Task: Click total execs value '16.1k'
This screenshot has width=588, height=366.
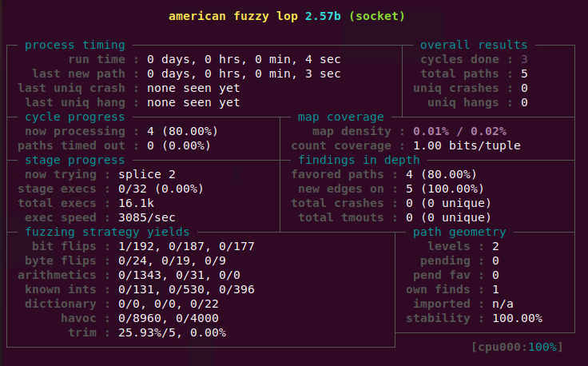Action: coord(136,203)
